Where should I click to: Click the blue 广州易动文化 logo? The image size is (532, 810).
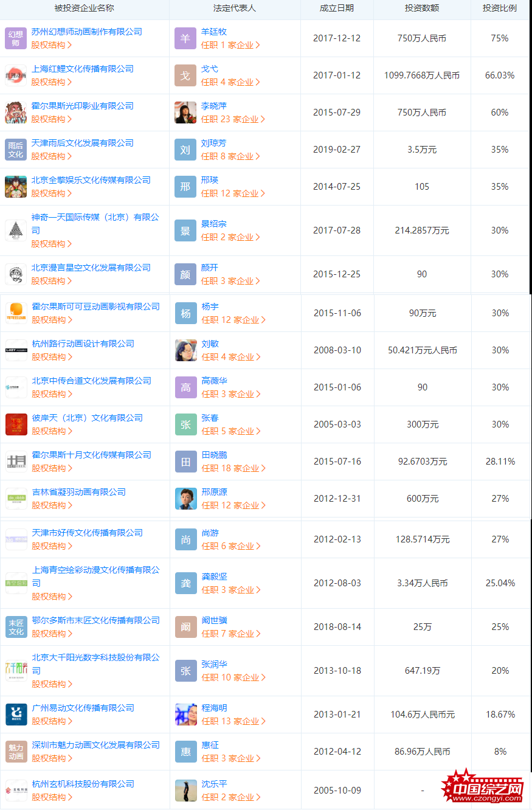point(16,715)
